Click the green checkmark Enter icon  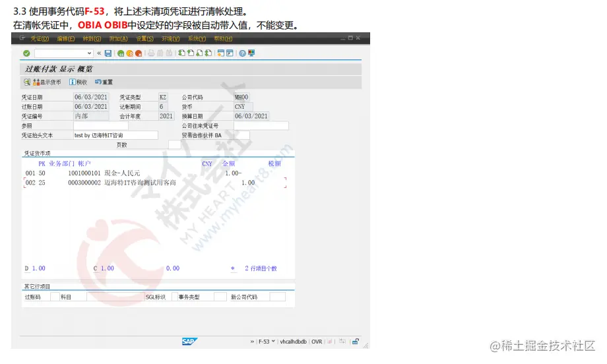pyautogui.click(x=26, y=53)
